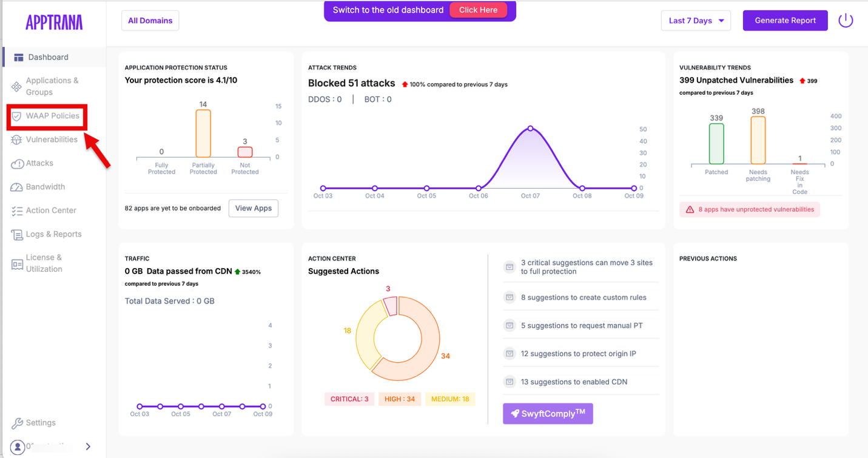Click the Logs & Reports icon
868x458 pixels.
coord(17,235)
